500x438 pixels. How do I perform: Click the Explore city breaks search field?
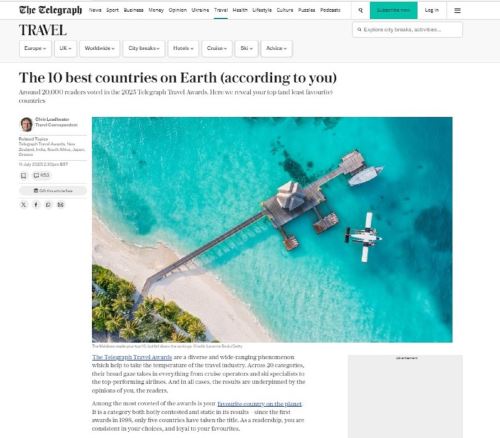pyautogui.click(x=407, y=30)
